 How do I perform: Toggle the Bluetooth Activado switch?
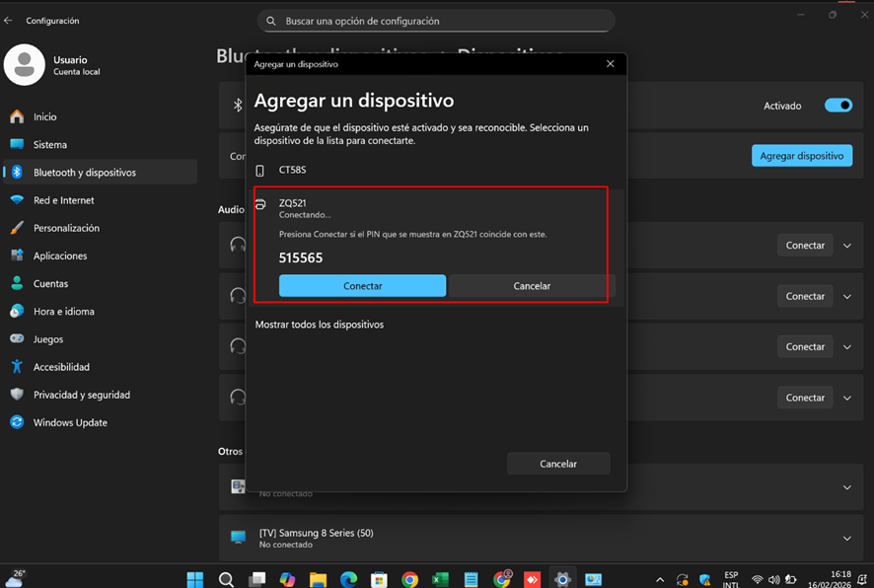[x=838, y=106]
